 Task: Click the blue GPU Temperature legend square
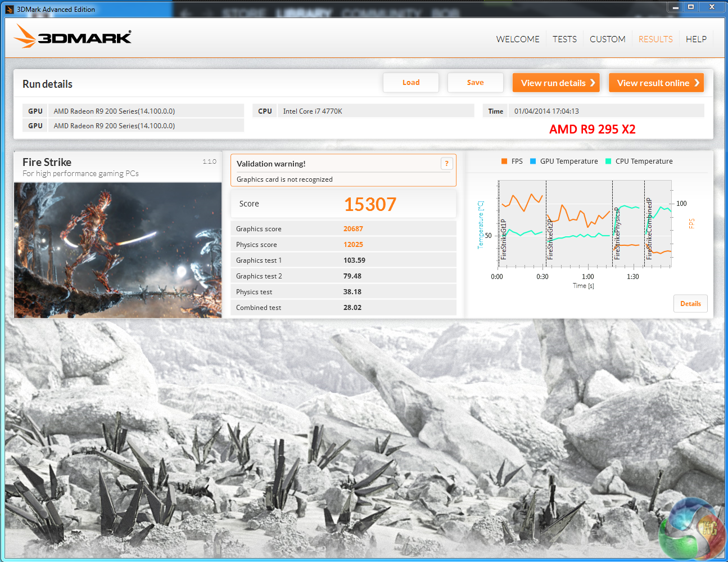(533, 161)
